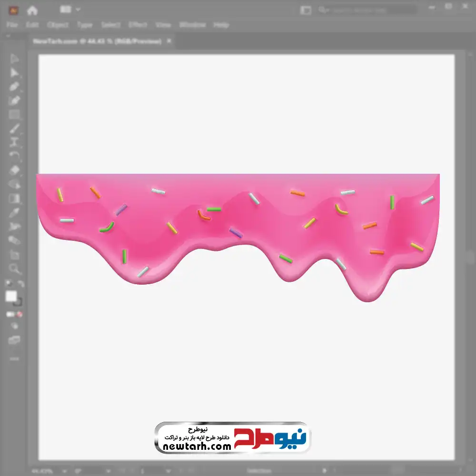Click the Home icon

coord(32,10)
